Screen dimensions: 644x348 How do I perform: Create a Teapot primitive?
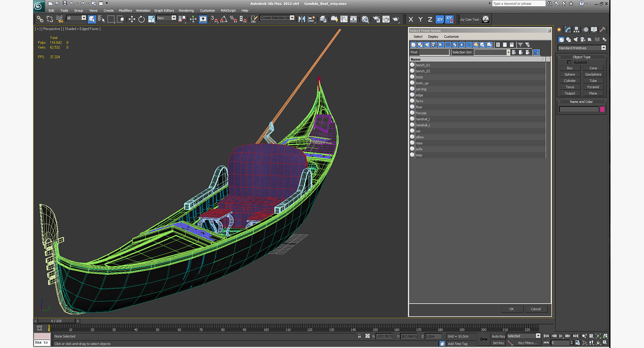570,93
